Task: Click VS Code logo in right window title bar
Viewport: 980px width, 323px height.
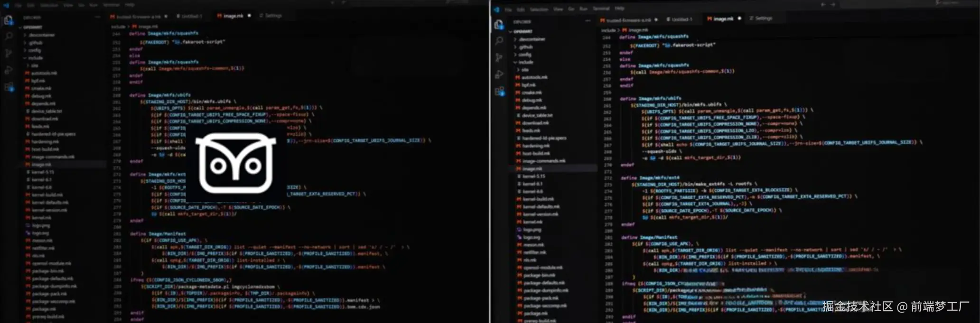Action: click(x=496, y=9)
